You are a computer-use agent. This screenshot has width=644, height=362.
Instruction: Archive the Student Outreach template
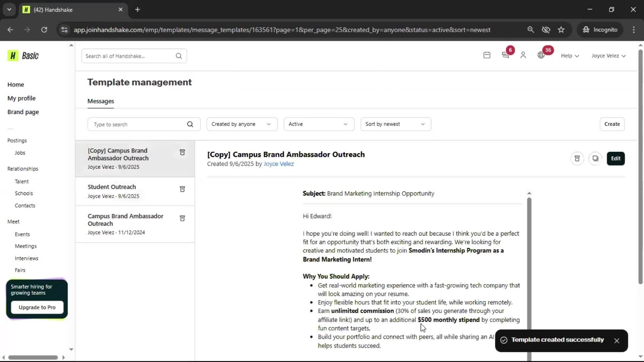pos(182,189)
